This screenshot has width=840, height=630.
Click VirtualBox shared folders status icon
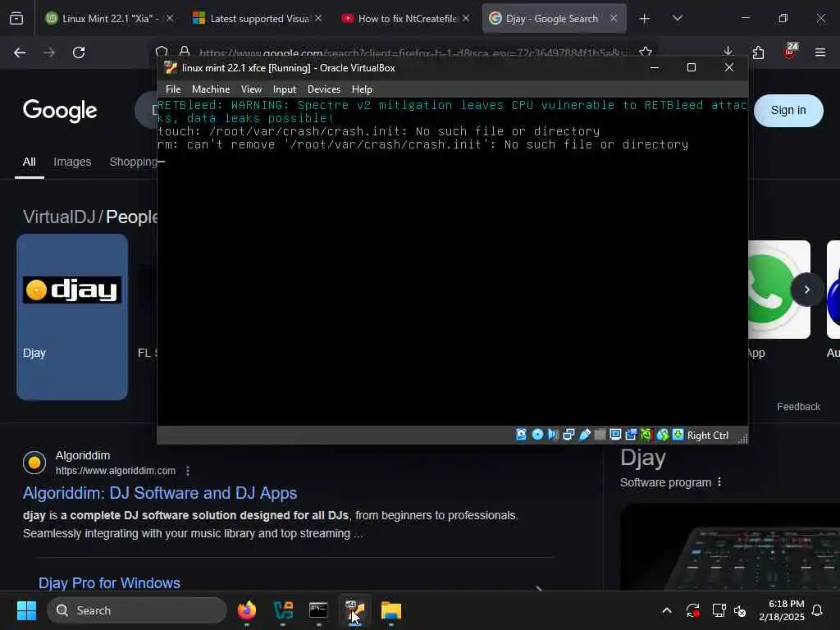pos(600,435)
